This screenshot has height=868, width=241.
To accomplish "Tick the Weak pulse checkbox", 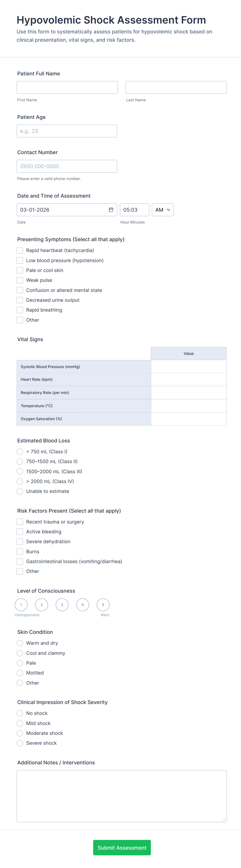I will click(20, 280).
